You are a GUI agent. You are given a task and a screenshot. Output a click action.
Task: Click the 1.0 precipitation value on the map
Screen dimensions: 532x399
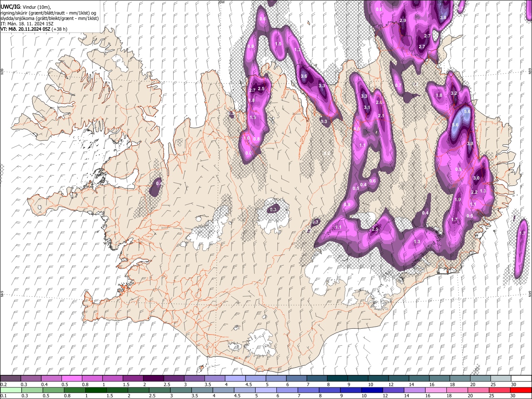[247, 138]
